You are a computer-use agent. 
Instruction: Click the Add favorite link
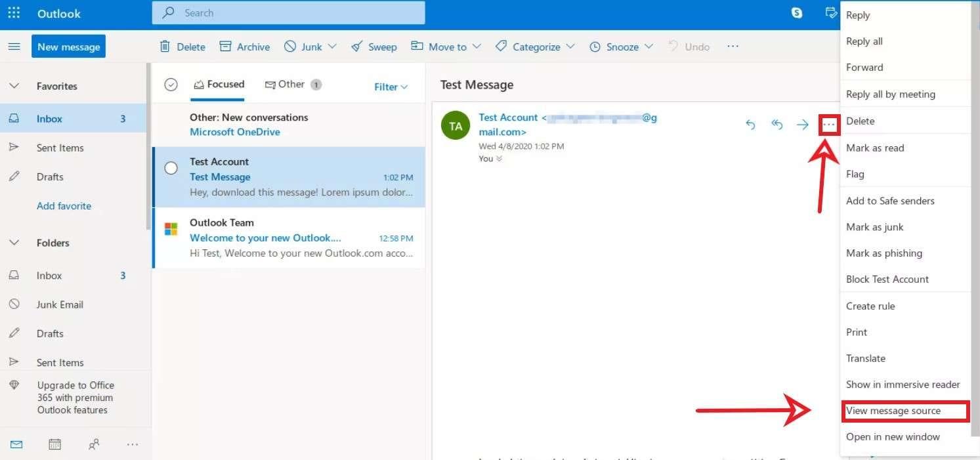64,206
